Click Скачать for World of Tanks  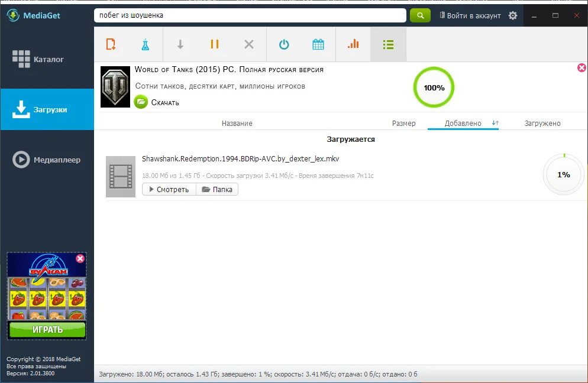pos(157,102)
